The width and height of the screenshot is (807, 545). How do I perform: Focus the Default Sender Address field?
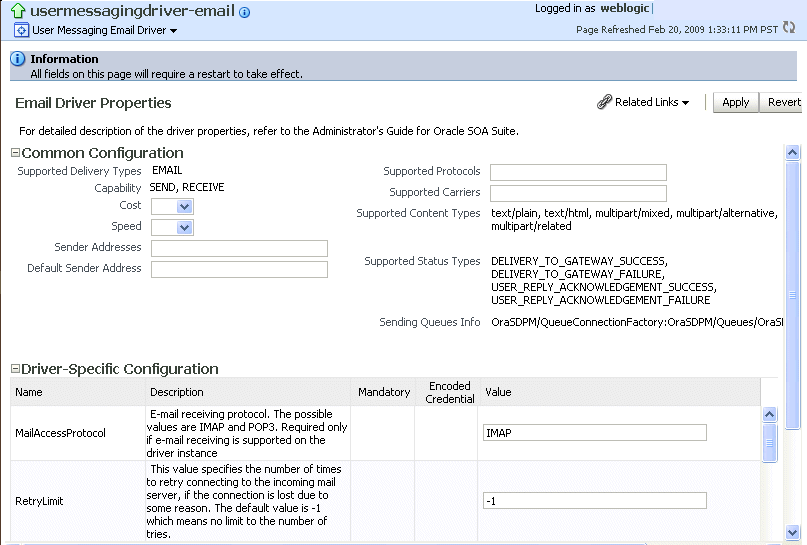[239, 269]
